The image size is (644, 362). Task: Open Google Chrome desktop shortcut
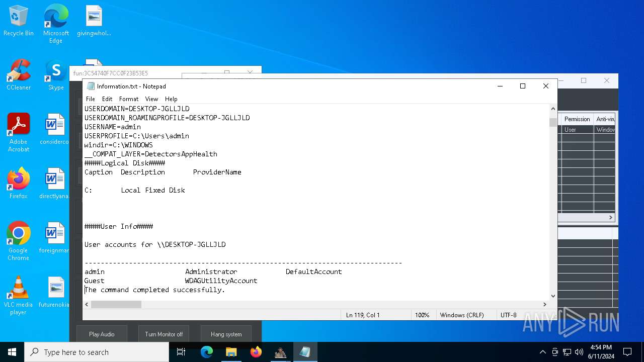(x=19, y=241)
